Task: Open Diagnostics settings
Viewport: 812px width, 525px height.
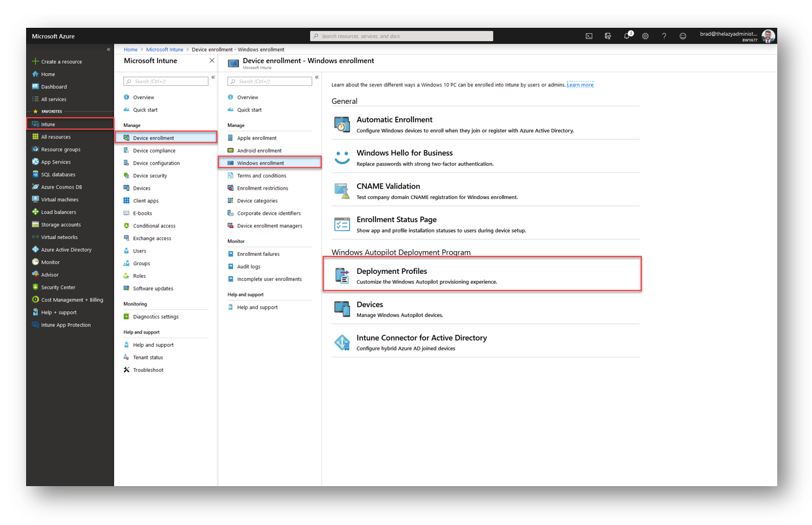Action: point(155,317)
